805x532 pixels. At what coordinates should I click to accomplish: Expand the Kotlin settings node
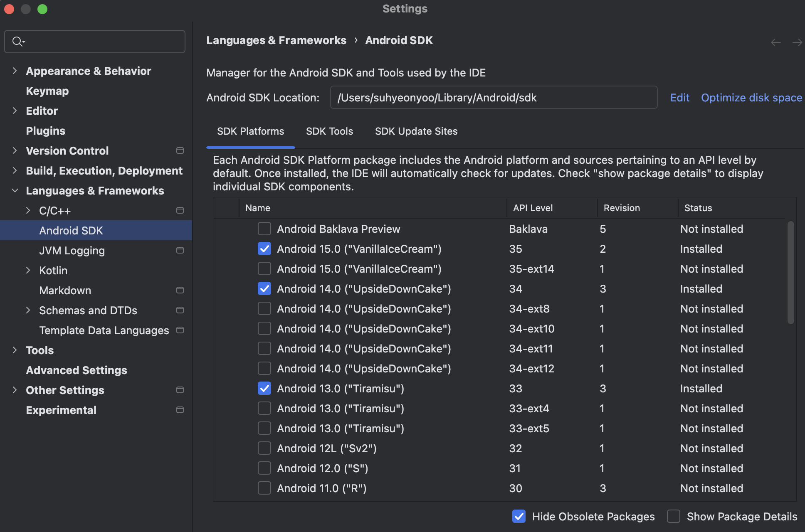(28, 270)
